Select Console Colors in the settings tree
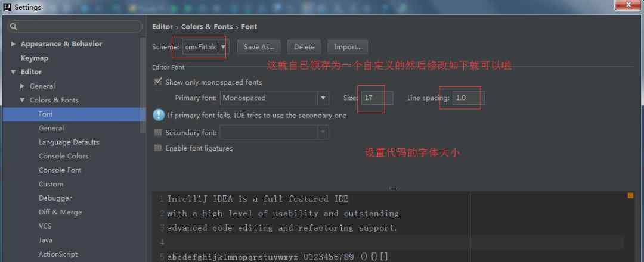The height and width of the screenshot is (262, 644). tap(64, 156)
